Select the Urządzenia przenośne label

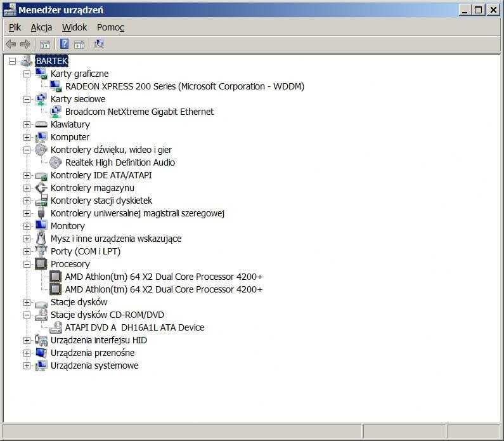93,353
